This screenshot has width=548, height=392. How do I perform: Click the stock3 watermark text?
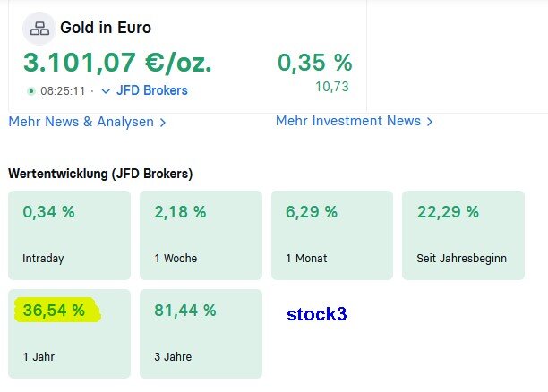pyautogui.click(x=316, y=314)
